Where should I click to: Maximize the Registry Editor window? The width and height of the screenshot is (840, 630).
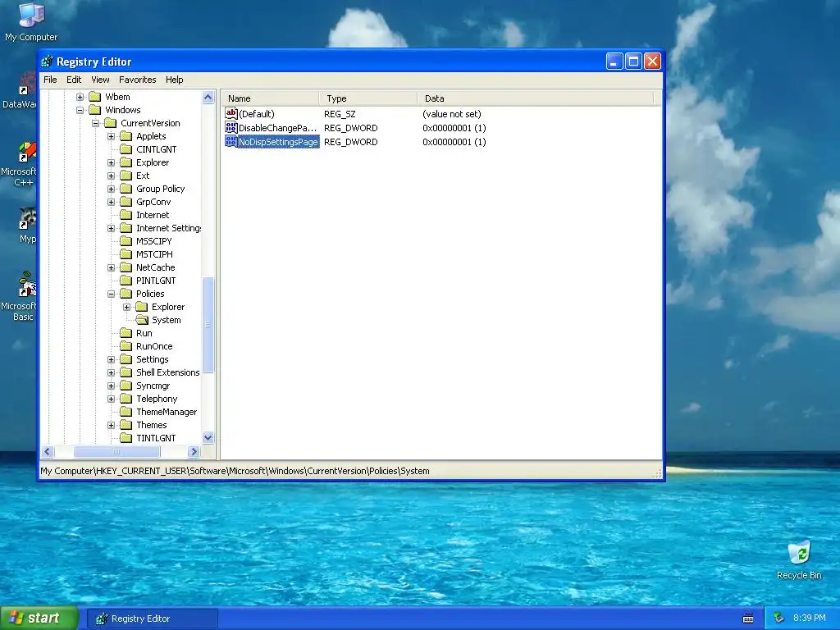633,62
